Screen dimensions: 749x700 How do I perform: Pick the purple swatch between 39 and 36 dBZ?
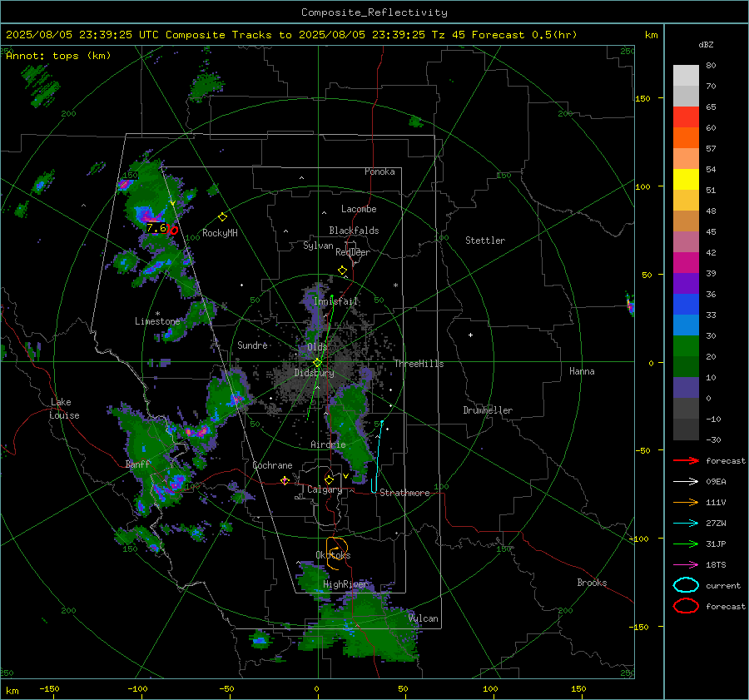click(x=686, y=284)
